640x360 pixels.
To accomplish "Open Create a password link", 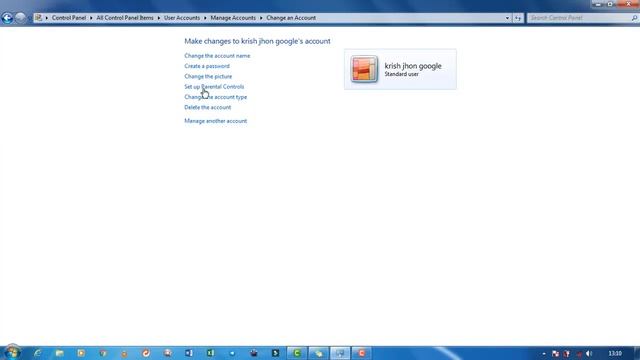I will point(207,66).
